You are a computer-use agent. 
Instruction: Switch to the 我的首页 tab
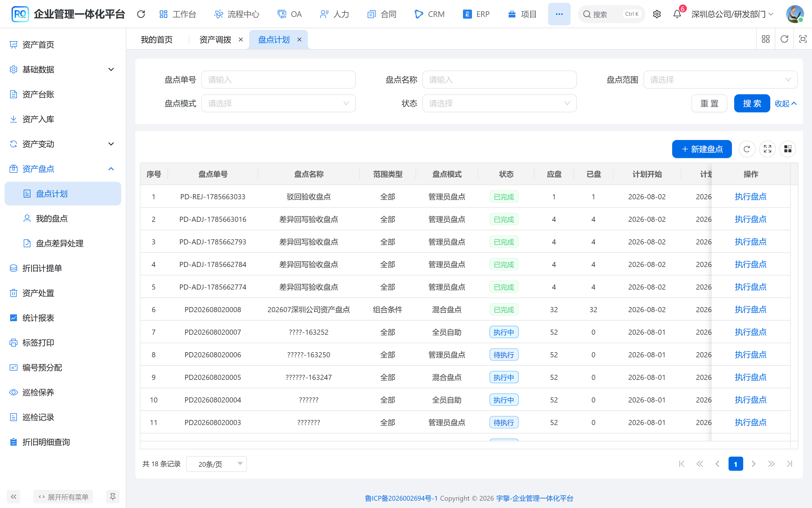click(x=157, y=40)
